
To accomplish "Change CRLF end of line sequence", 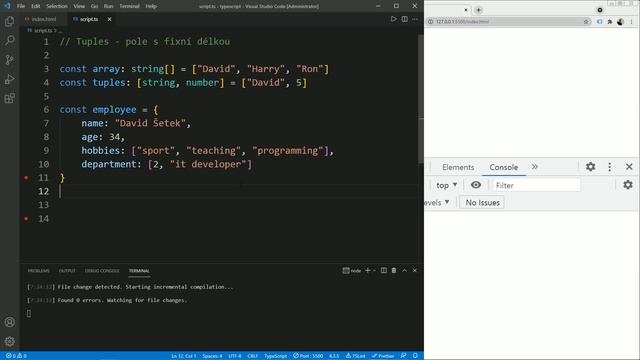I will point(253,356).
